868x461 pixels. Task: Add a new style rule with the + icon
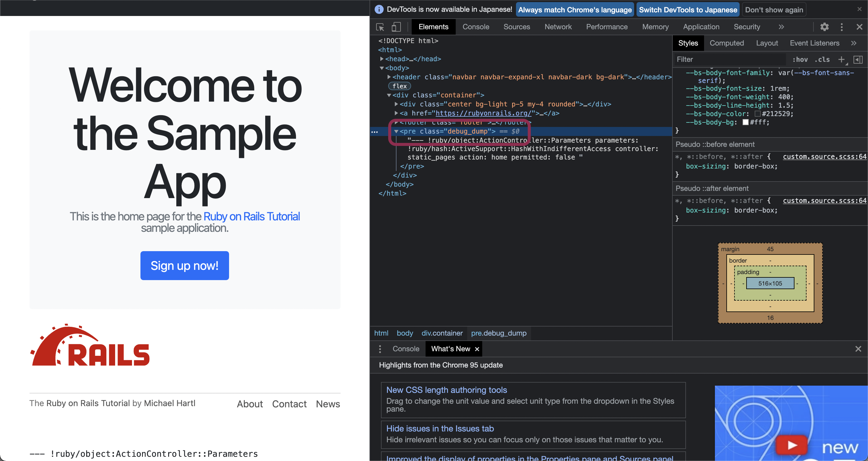click(x=842, y=59)
